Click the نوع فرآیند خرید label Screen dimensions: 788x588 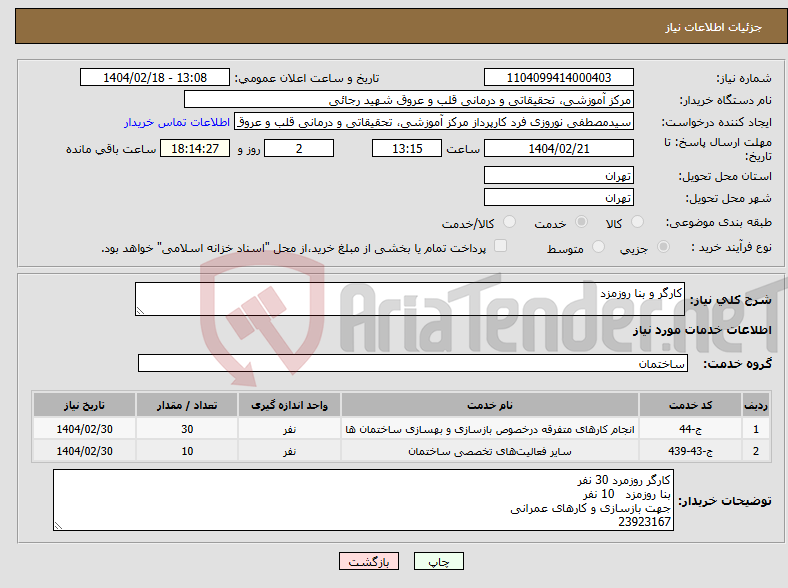(x=731, y=247)
